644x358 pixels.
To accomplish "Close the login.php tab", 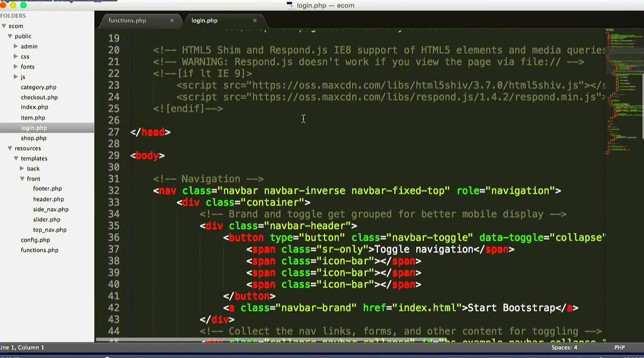I will coord(255,20).
